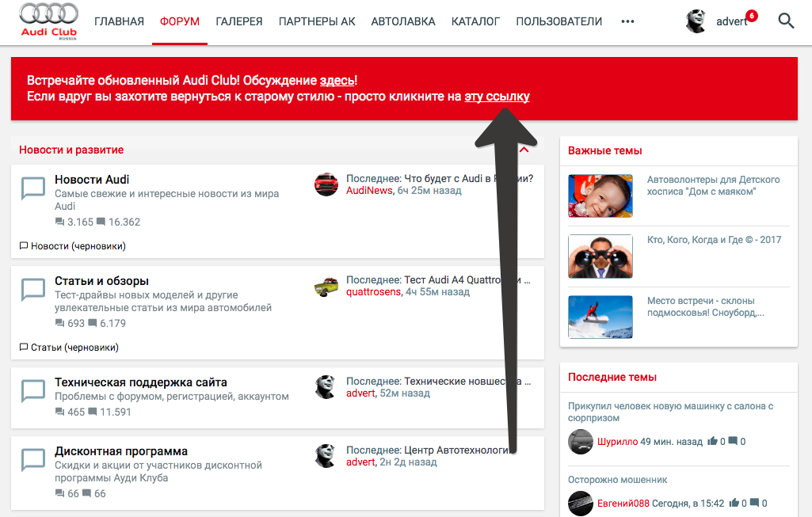812x517 pixels.
Task: Click the advert author link in Техническая поддержка row
Action: click(360, 393)
